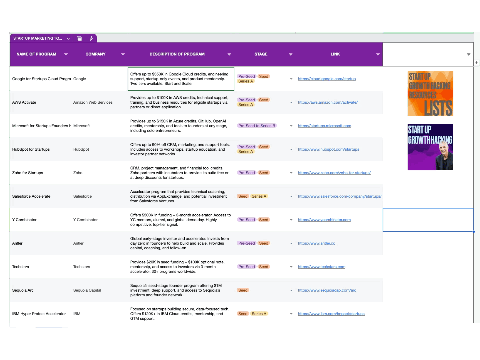Screen dimensions: 480x360
Task: Open the HubSpot for Startups link
Action: (328, 149)
